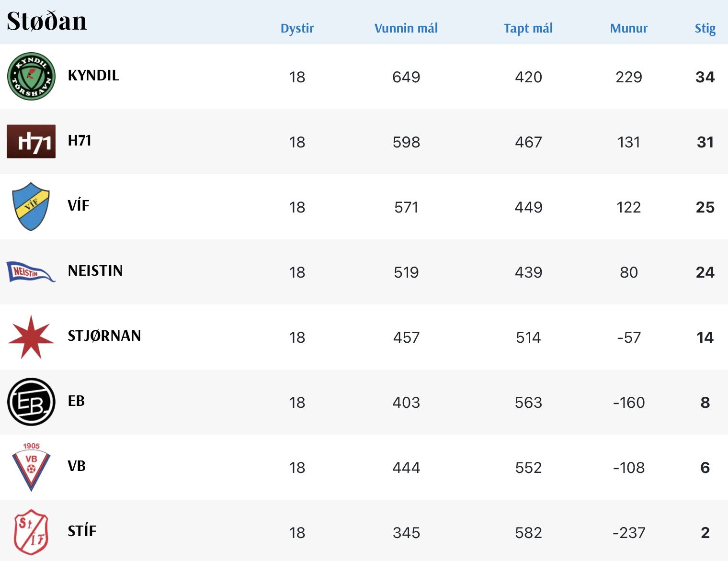This screenshot has height=561, width=728.
Task: Click the Støðan table heading
Action: coord(47,21)
